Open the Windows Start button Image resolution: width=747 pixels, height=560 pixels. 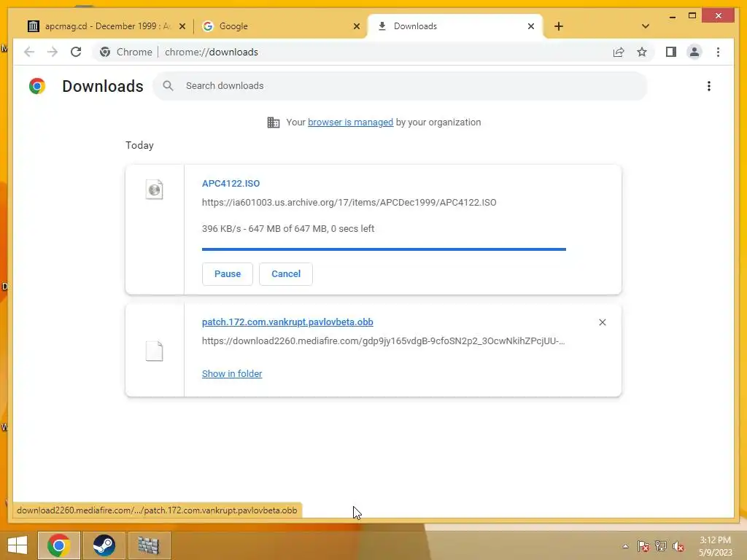point(18,545)
